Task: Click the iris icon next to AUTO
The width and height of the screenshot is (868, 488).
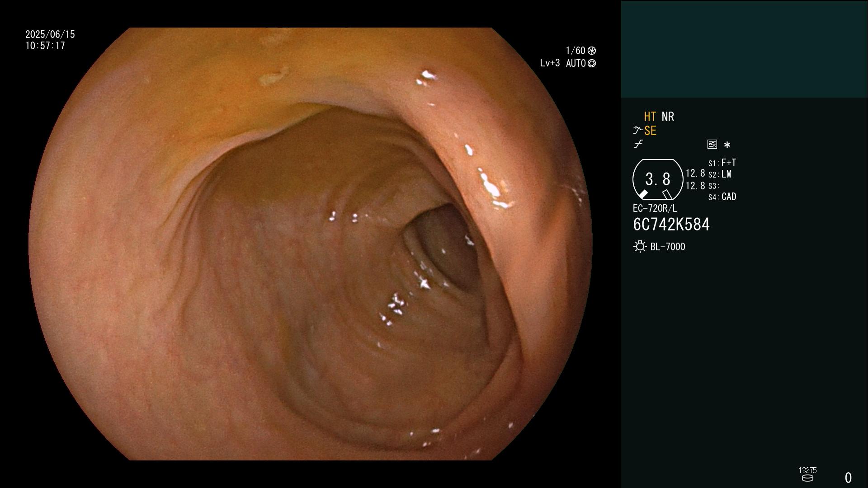Action: pyautogui.click(x=592, y=64)
